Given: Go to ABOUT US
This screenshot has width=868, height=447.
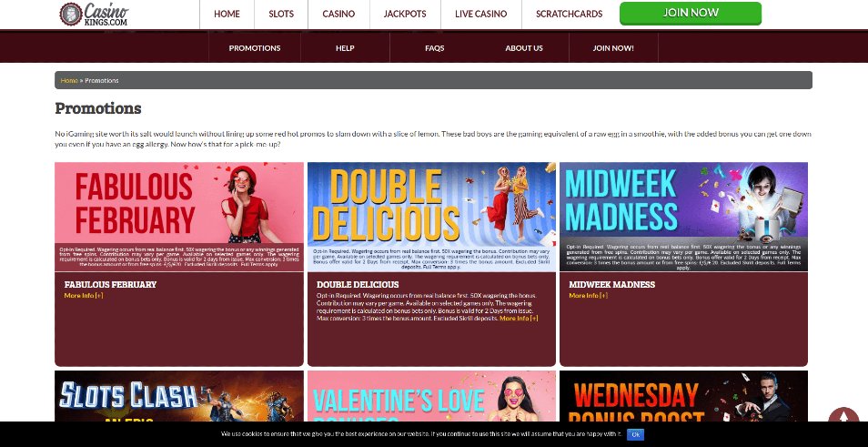Looking at the screenshot, I should coord(524,47).
